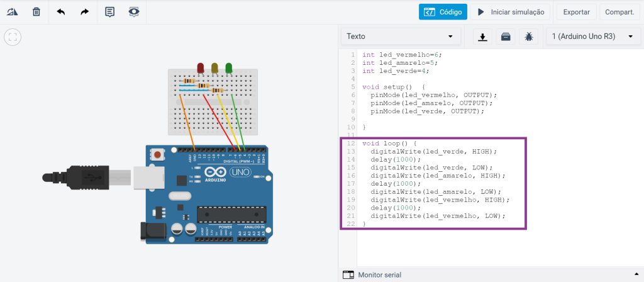The width and height of the screenshot is (644, 282).
Task: Open the debugger bug icon
Action: coord(528,37)
